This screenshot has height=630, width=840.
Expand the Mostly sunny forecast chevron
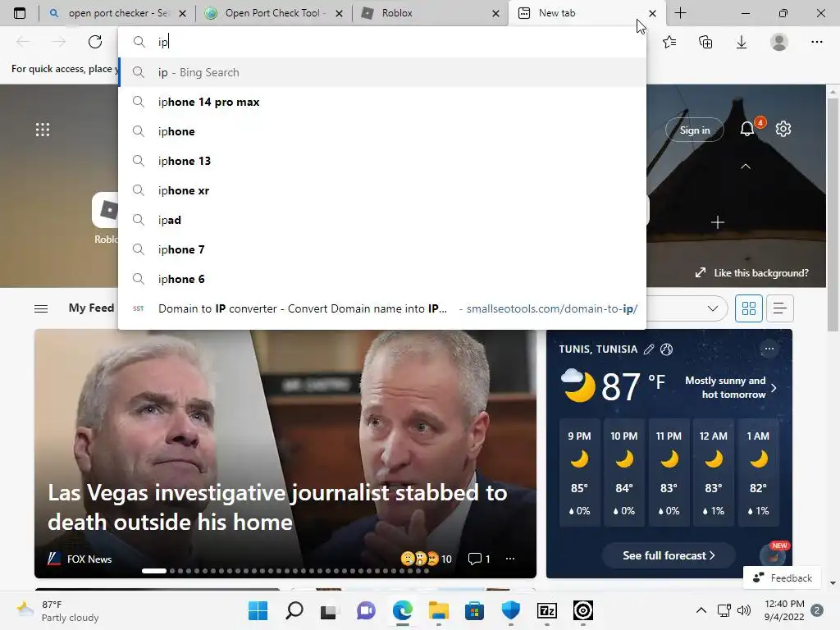[774, 387]
